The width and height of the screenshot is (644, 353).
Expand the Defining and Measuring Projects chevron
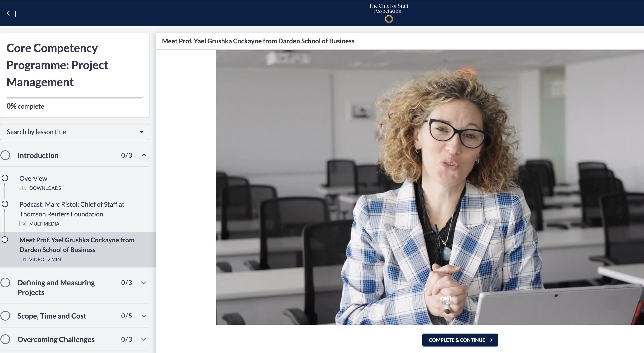[x=144, y=282]
